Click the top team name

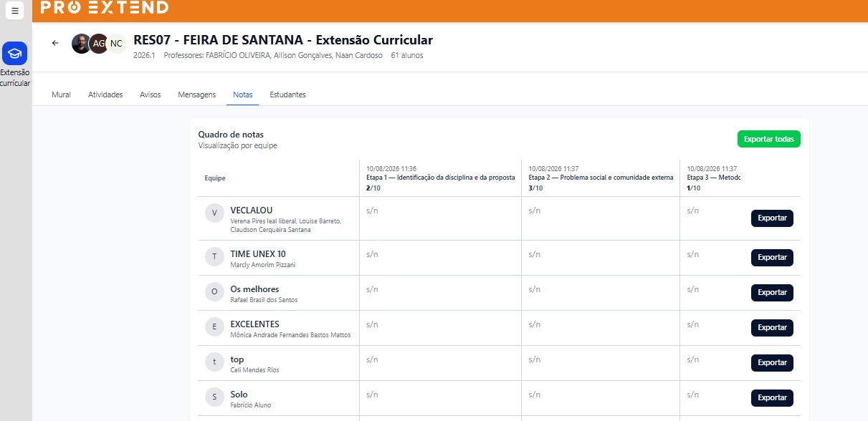click(x=237, y=359)
